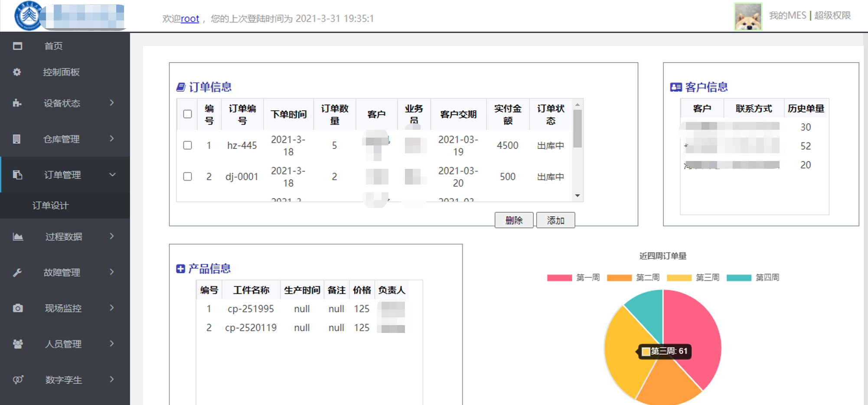Click the 客户信息 contact card icon

point(676,87)
